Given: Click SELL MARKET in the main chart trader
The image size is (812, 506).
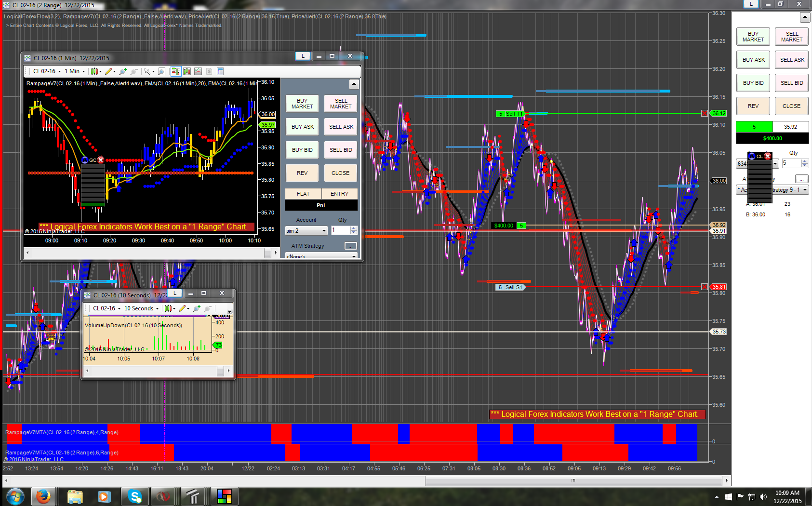Looking at the screenshot, I should point(792,37).
